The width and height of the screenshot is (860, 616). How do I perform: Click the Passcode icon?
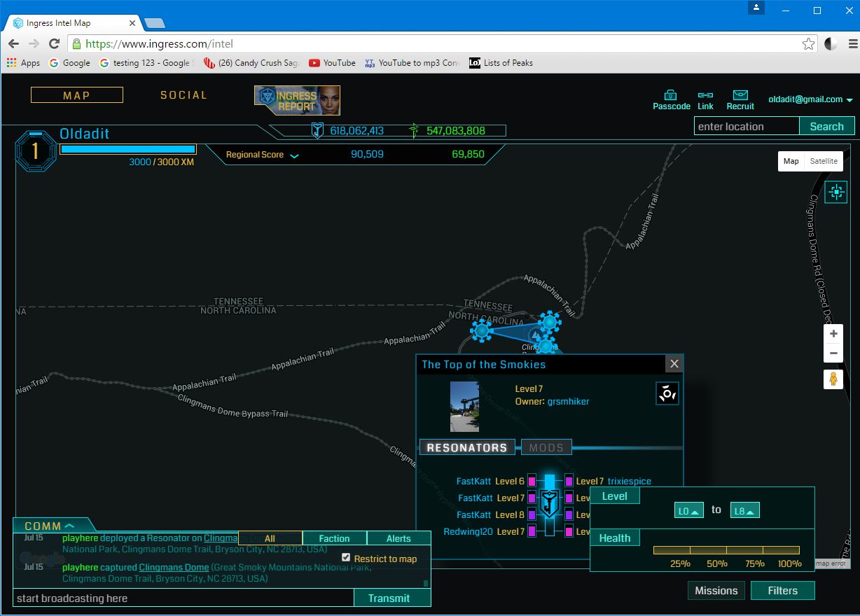671,95
